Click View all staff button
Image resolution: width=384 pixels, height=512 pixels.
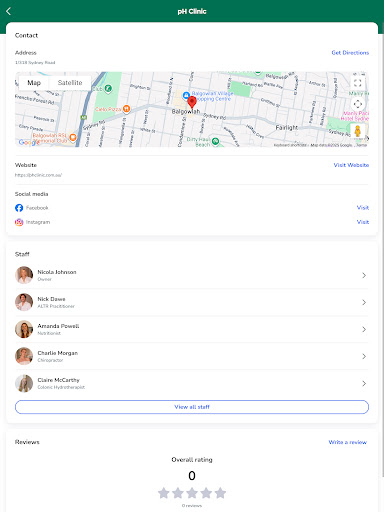tap(192, 407)
